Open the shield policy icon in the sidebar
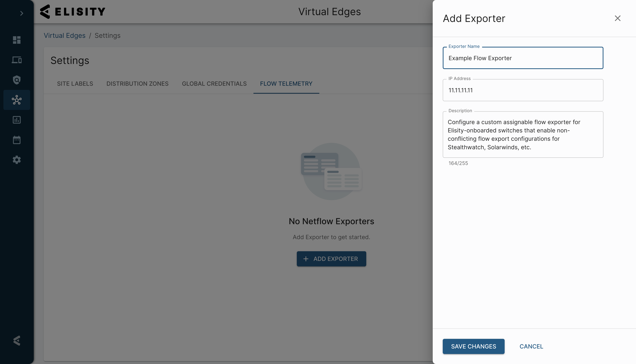 [x=16, y=80]
